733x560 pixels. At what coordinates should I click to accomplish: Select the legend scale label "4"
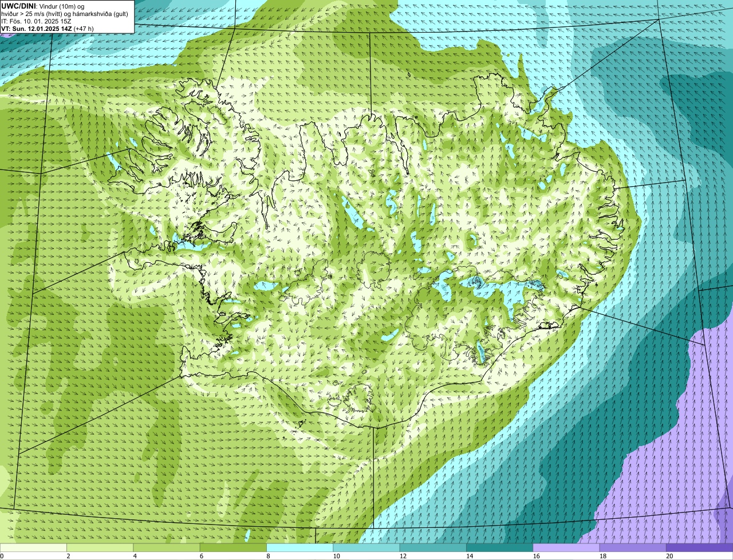[135, 555]
